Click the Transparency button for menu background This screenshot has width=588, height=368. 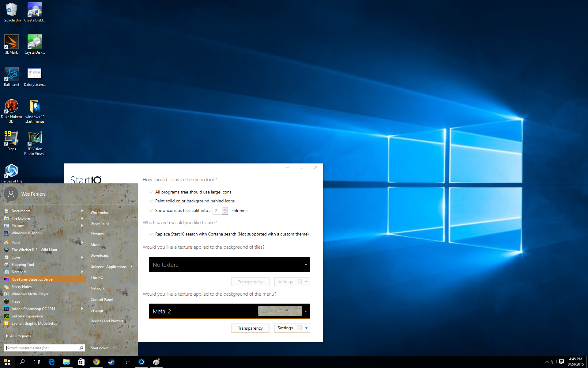(x=250, y=328)
